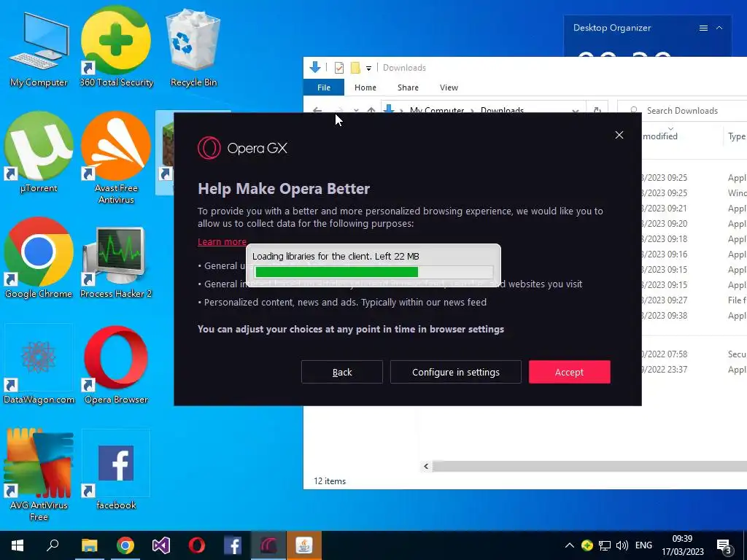Sort by Type column header
Image resolution: width=747 pixels, height=560 pixels.
[736, 136]
